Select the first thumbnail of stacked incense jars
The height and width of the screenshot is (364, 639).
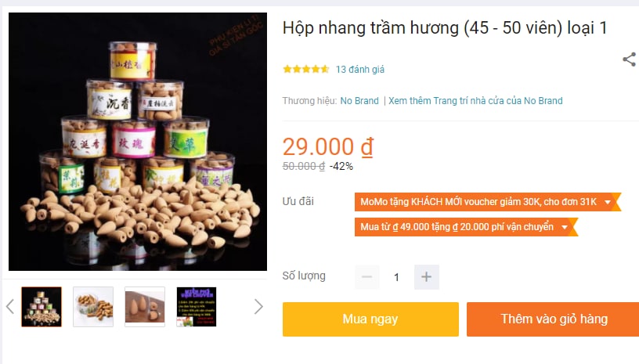point(42,307)
